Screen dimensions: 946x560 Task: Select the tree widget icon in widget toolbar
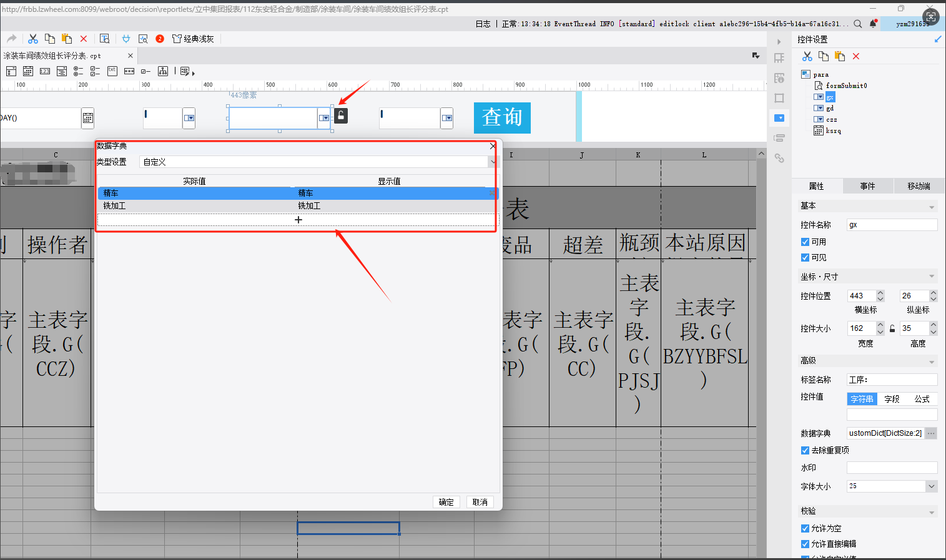(163, 71)
